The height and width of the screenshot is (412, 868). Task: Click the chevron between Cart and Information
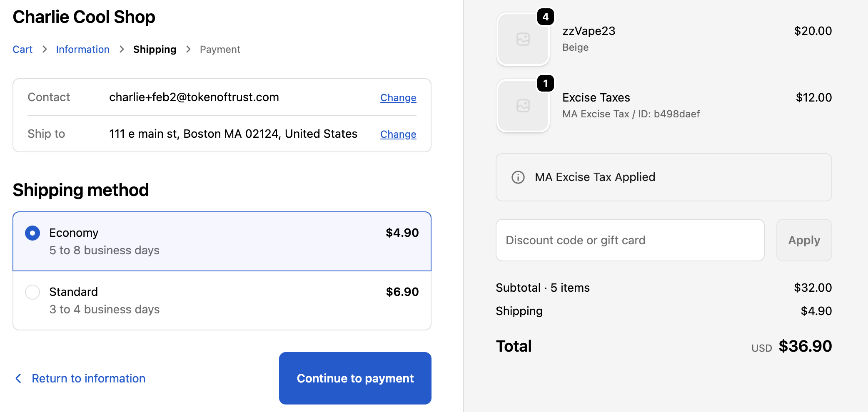pyautogui.click(x=45, y=50)
